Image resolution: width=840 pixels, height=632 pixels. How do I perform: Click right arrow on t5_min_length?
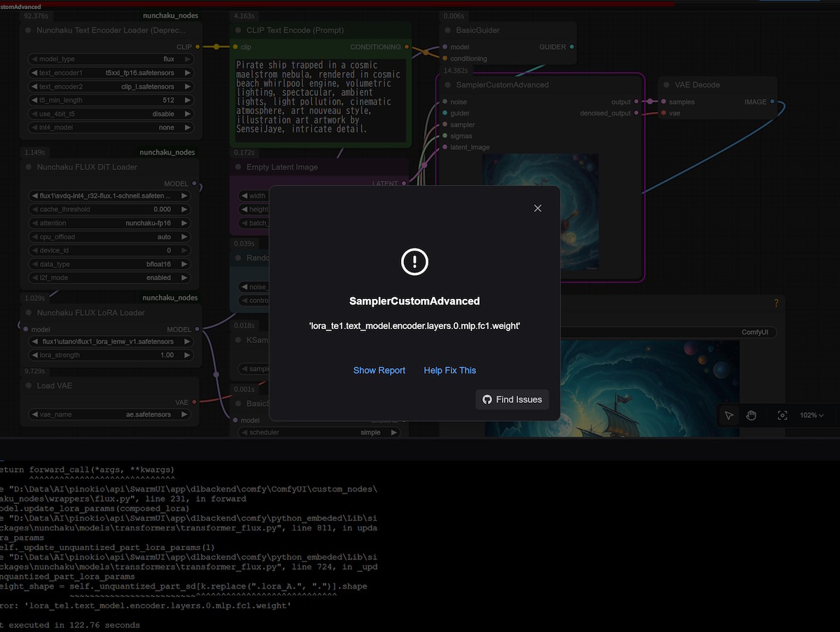point(188,100)
